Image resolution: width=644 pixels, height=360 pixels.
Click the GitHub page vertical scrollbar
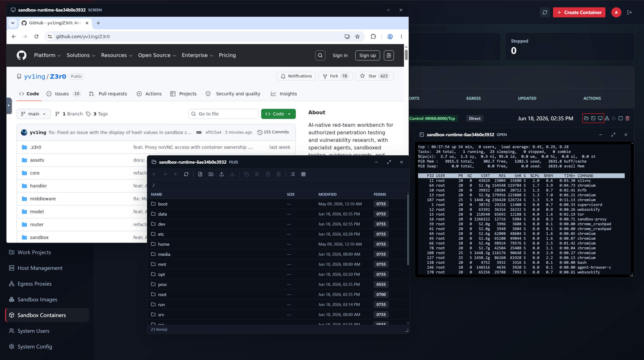coord(406,55)
